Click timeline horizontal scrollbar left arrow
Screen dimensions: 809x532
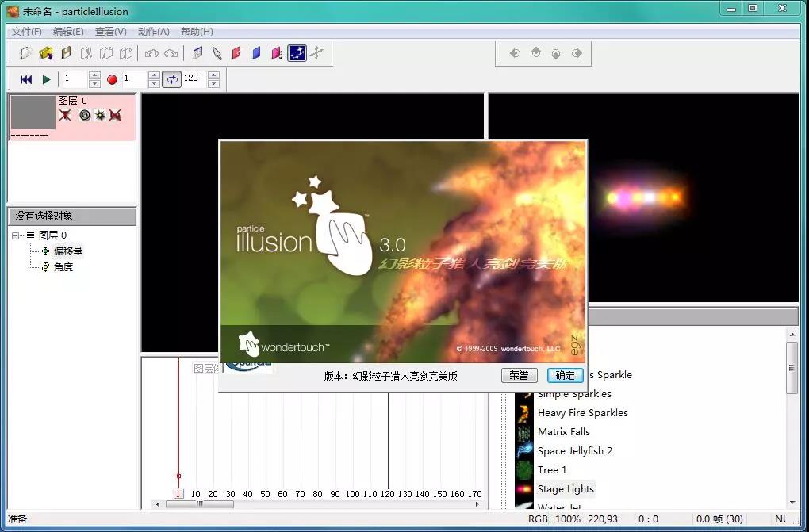tap(158, 505)
